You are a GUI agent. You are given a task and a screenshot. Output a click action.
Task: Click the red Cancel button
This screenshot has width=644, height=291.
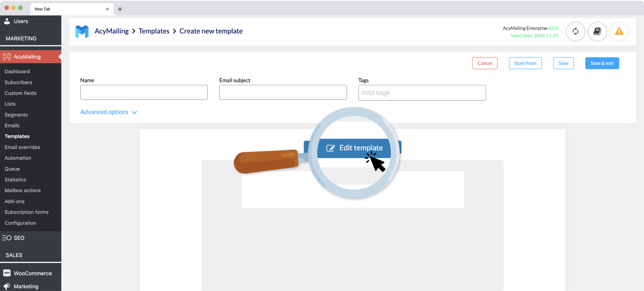pyautogui.click(x=485, y=63)
